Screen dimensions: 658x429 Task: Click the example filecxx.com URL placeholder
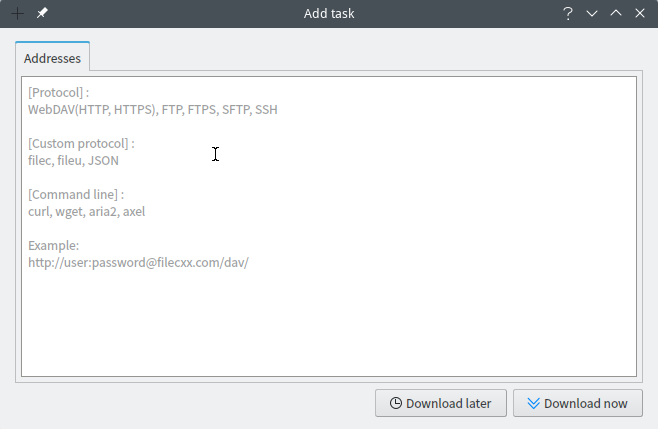pos(138,263)
